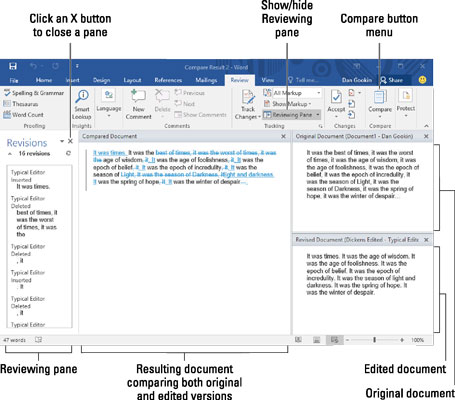The image size is (455, 400).
Task: Toggle the Reviewing Pane button
Action: tap(292, 115)
